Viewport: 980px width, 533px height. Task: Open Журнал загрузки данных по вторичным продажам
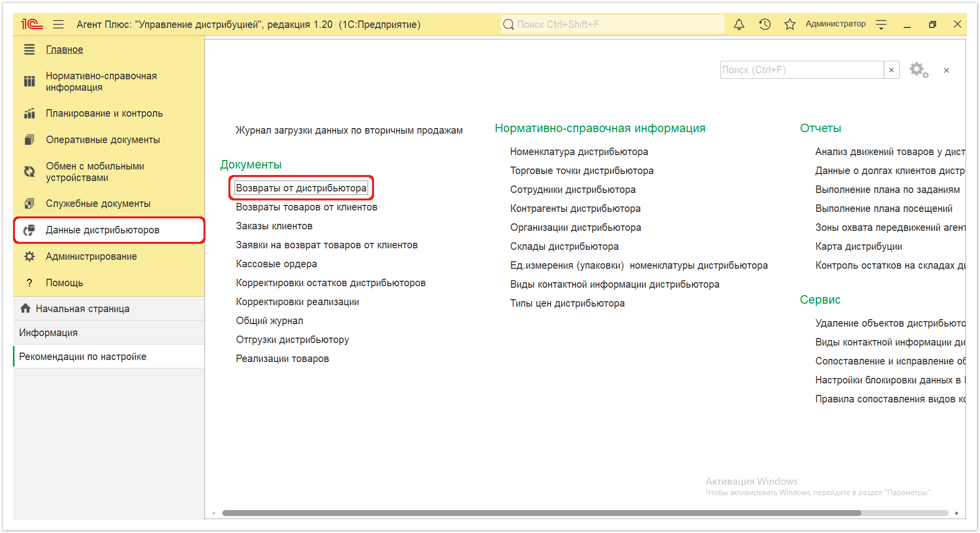[x=349, y=130]
